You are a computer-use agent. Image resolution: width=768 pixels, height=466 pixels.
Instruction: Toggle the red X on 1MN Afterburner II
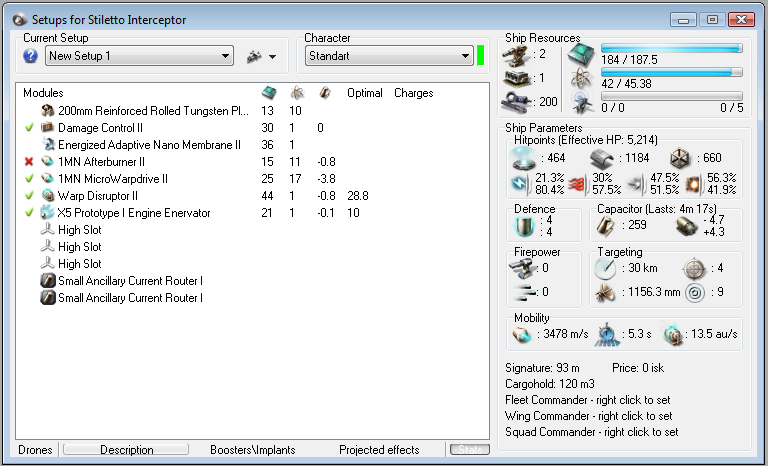click(29, 162)
